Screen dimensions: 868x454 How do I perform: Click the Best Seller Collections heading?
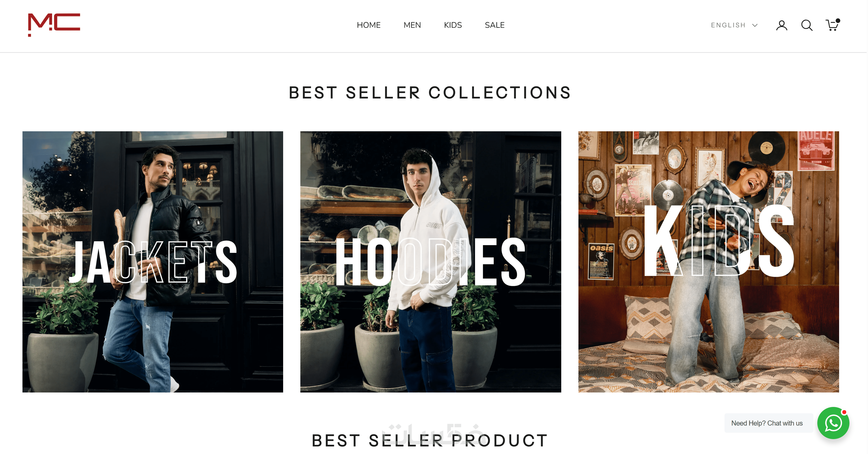pyautogui.click(x=430, y=93)
